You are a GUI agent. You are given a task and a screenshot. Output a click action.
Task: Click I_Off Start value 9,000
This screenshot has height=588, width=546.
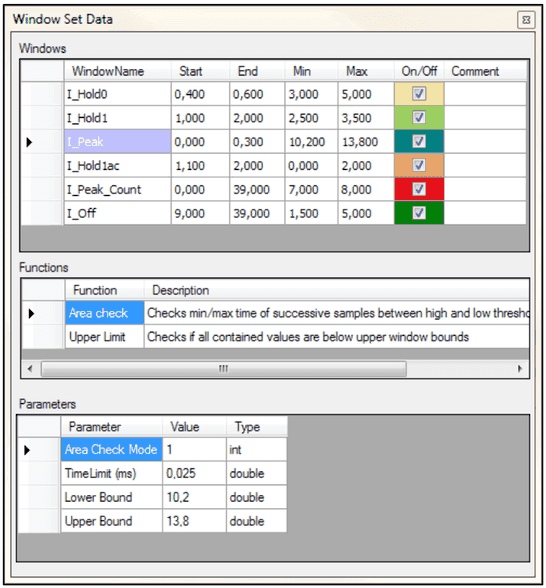coord(200,213)
